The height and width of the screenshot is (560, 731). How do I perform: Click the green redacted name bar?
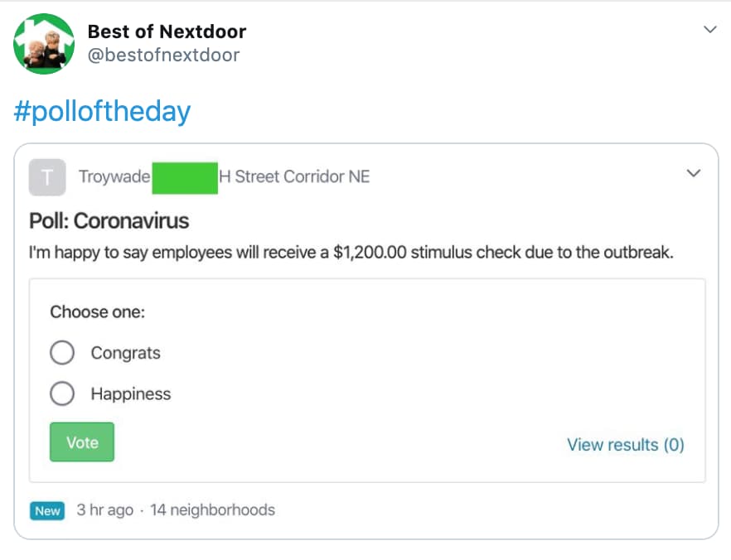(x=185, y=176)
